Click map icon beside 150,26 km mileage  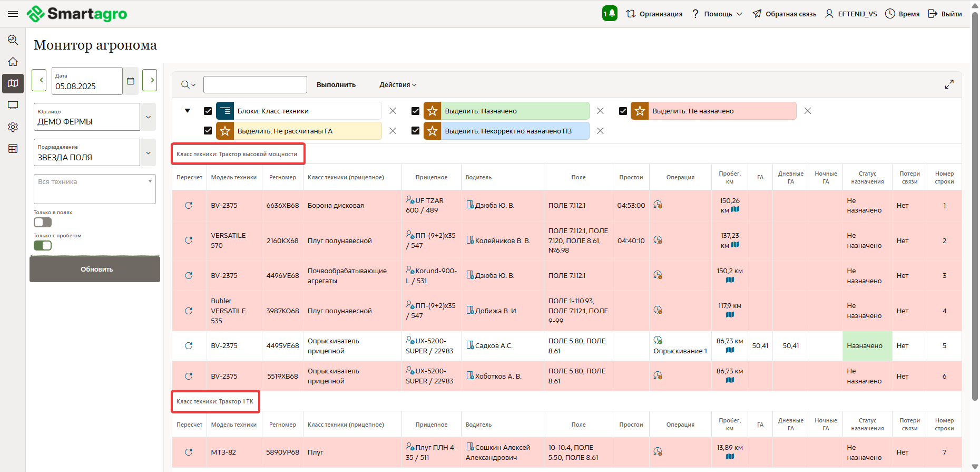point(735,210)
